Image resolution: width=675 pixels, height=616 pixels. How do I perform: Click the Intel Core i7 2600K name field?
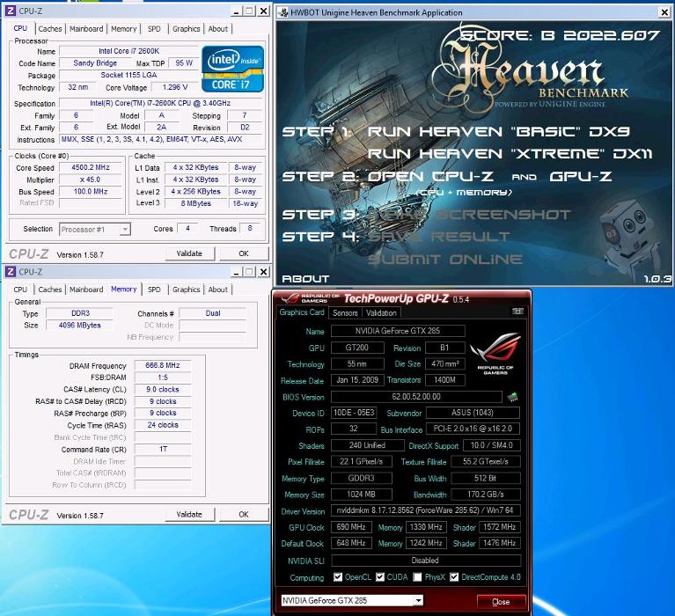click(128, 51)
